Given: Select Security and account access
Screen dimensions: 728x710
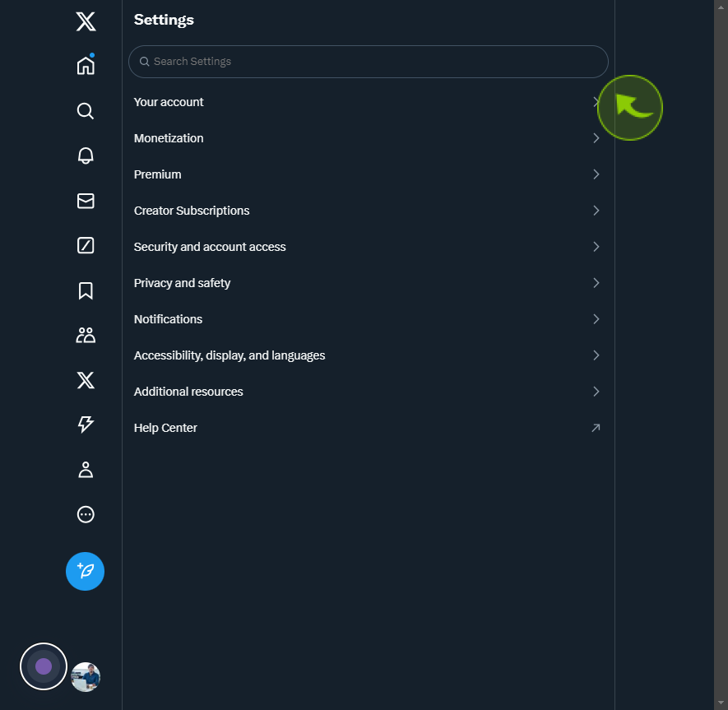Looking at the screenshot, I should 369,247.
